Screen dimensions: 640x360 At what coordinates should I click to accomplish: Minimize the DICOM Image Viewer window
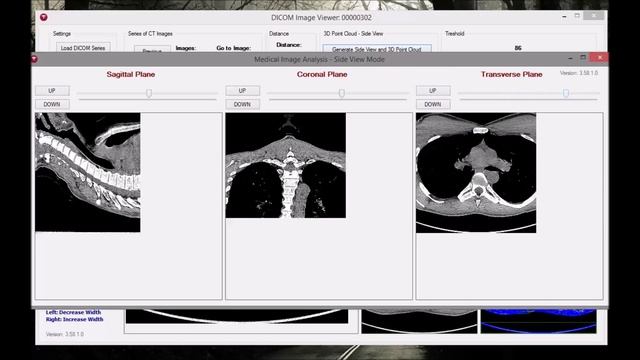tap(564, 17)
